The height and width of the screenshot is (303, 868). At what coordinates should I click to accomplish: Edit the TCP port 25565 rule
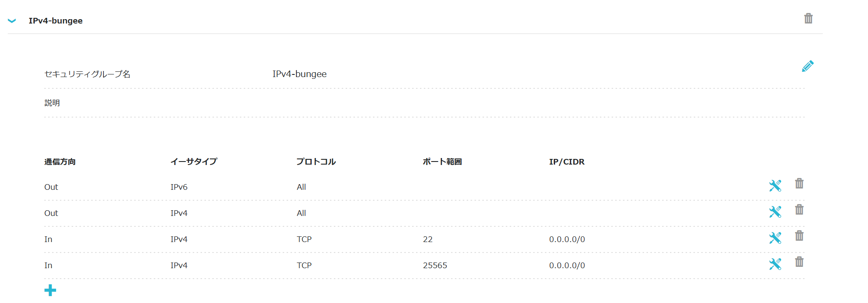click(775, 264)
